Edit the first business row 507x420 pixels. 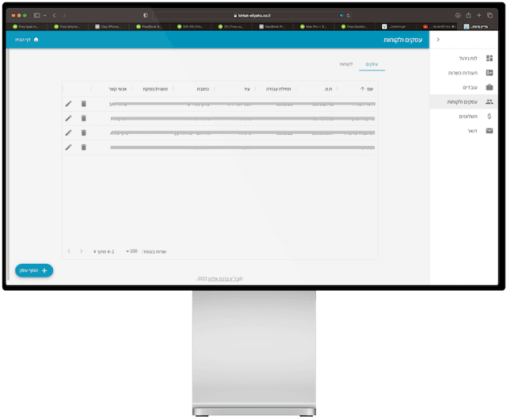[x=69, y=104]
